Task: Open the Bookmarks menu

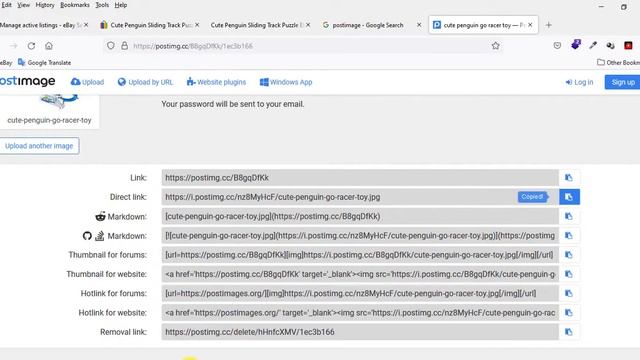Action: 75,5
